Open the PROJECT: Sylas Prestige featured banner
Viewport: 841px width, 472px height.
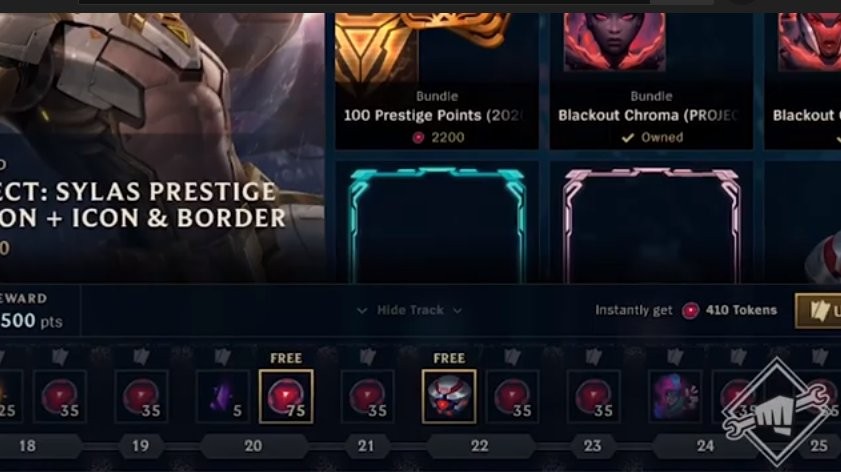[162, 148]
